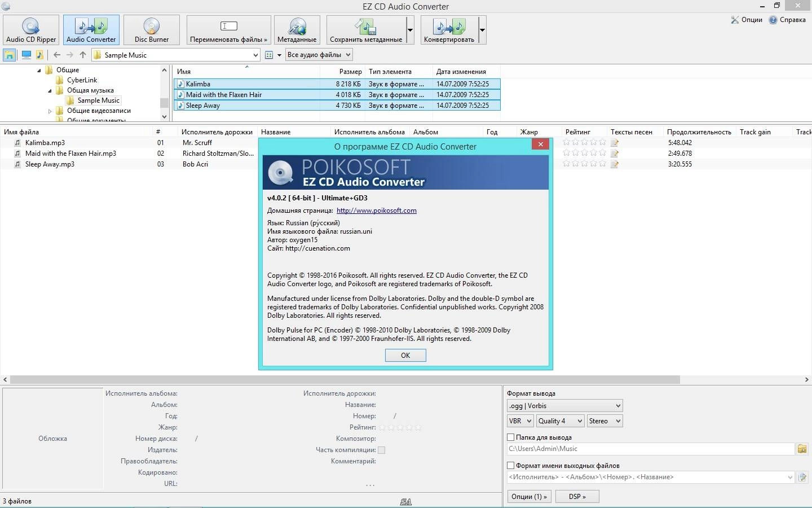Enable Формат имени выходных файлов checkbox
The image size is (812, 508).
[511, 466]
